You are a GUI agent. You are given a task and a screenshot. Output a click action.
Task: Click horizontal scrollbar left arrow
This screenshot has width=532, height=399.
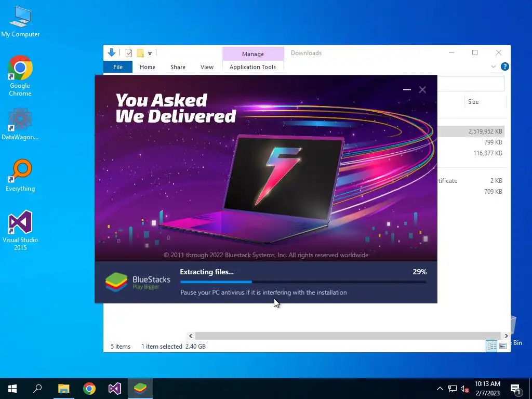pos(191,336)
